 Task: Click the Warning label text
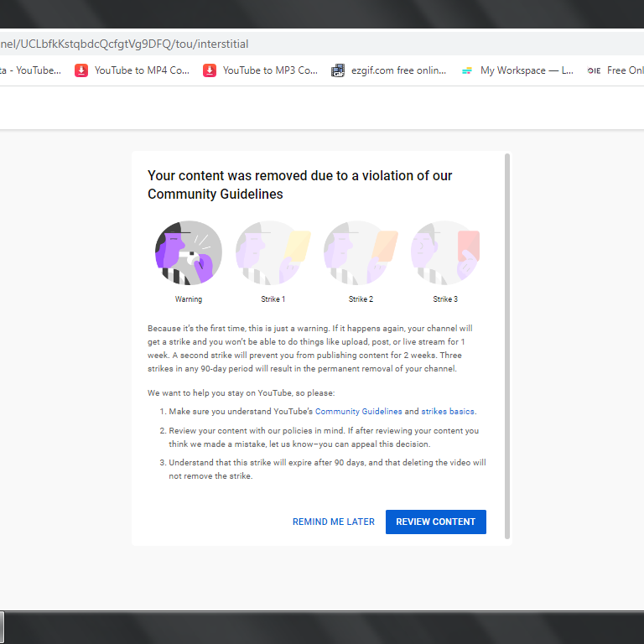(189, 299)
